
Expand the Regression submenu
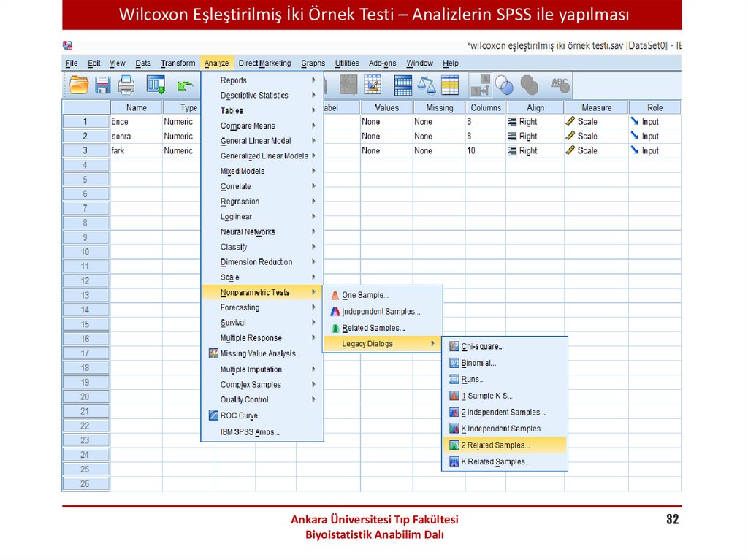240,202
